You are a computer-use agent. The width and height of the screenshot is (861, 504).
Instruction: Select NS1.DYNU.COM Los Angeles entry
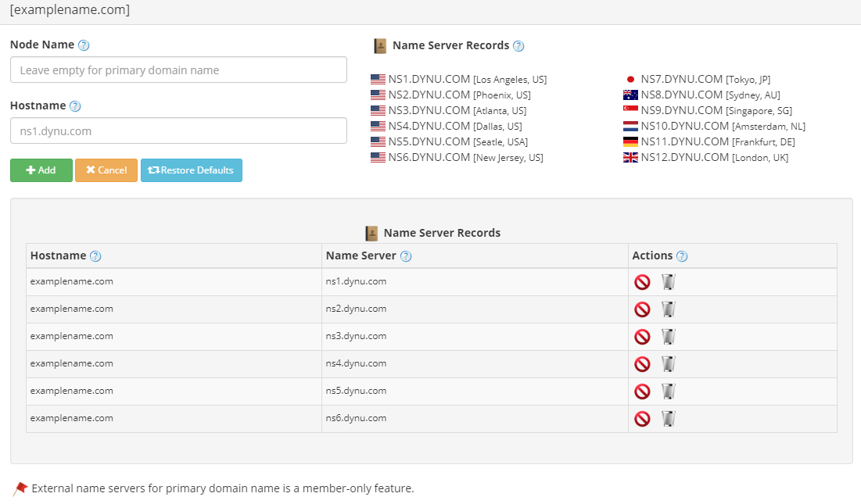tap(459, 79)
